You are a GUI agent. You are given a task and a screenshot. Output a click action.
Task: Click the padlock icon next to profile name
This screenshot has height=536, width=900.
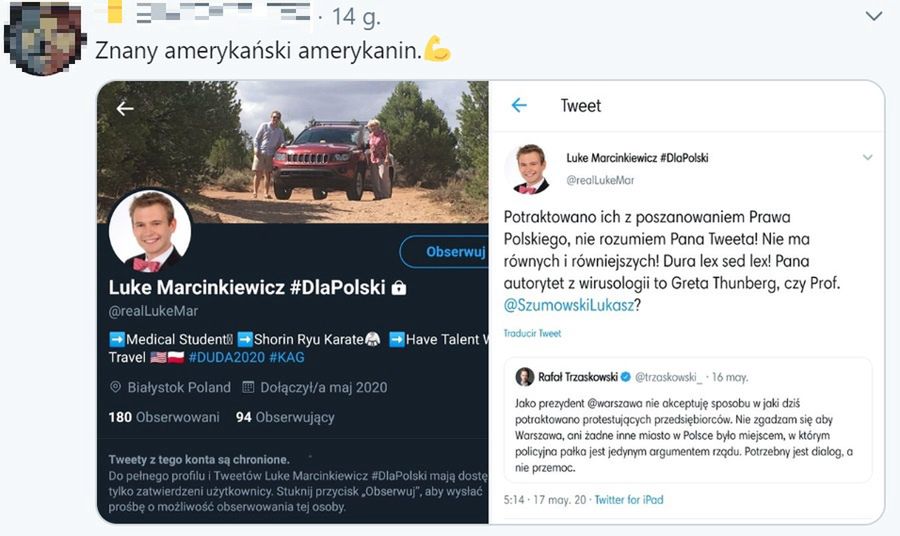tap(399, 288)
